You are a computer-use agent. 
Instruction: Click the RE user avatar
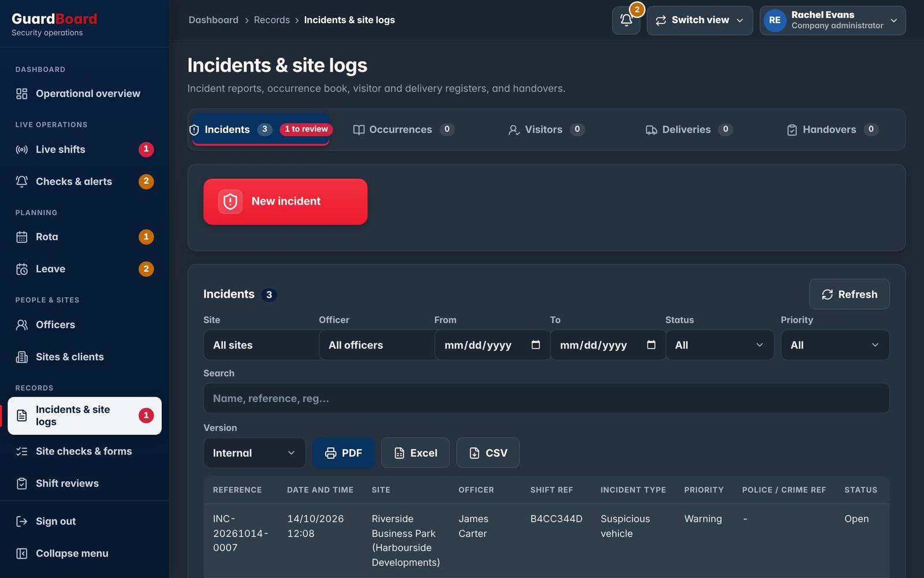pyautogui.click(x=774, y=20)
